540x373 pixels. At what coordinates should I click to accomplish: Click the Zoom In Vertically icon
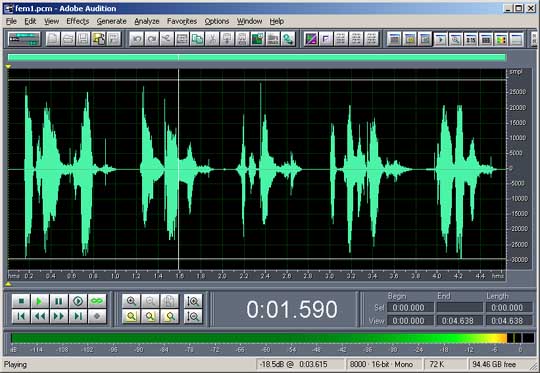(193, 301)
